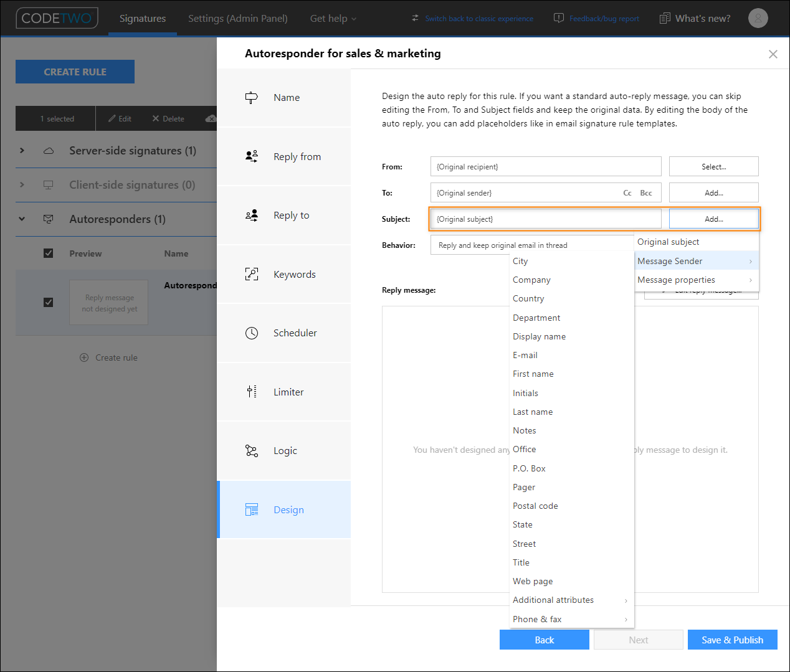Open the Settings (Admin Panel) tab
The width and height of the screenshot is (790, 672).
tap(238, 19)
